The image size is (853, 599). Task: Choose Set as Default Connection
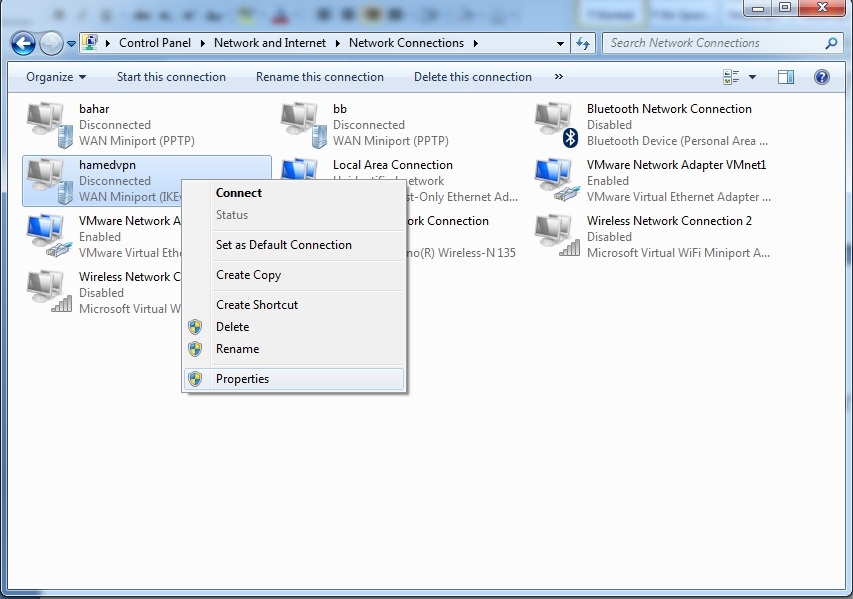[283, 245]
